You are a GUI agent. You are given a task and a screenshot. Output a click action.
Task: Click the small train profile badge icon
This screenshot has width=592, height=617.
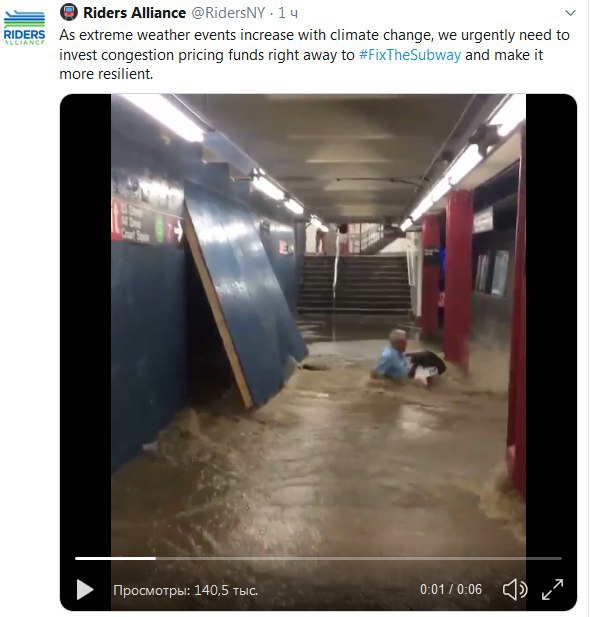(69, 12)
